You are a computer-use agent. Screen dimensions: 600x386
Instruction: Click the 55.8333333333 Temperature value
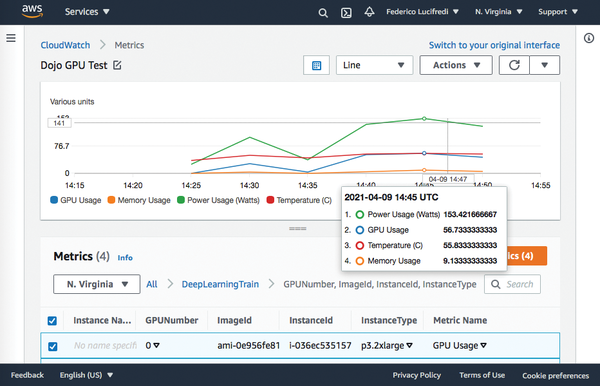pos(470,245)
